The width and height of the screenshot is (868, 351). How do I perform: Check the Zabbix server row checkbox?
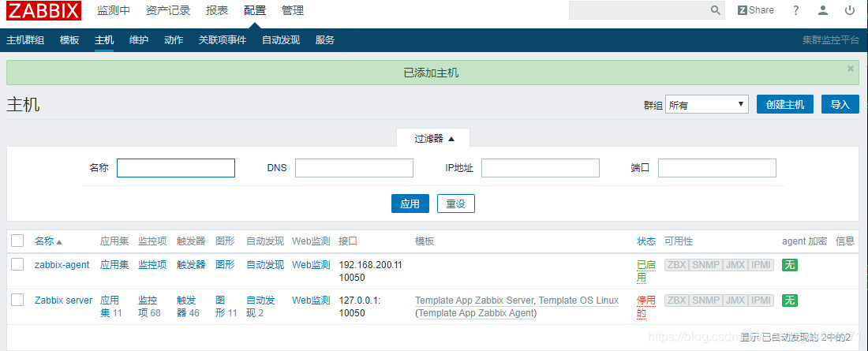(x=17, y=300)
